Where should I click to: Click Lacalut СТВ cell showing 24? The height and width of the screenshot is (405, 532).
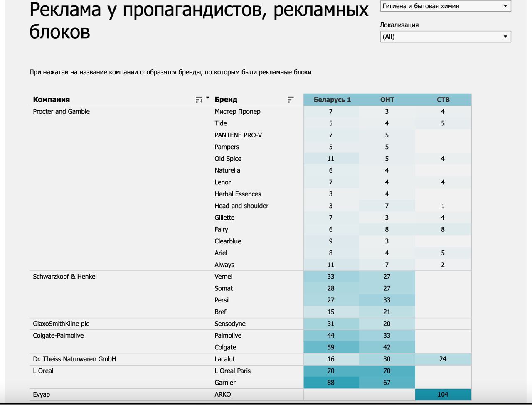point(443,359)
